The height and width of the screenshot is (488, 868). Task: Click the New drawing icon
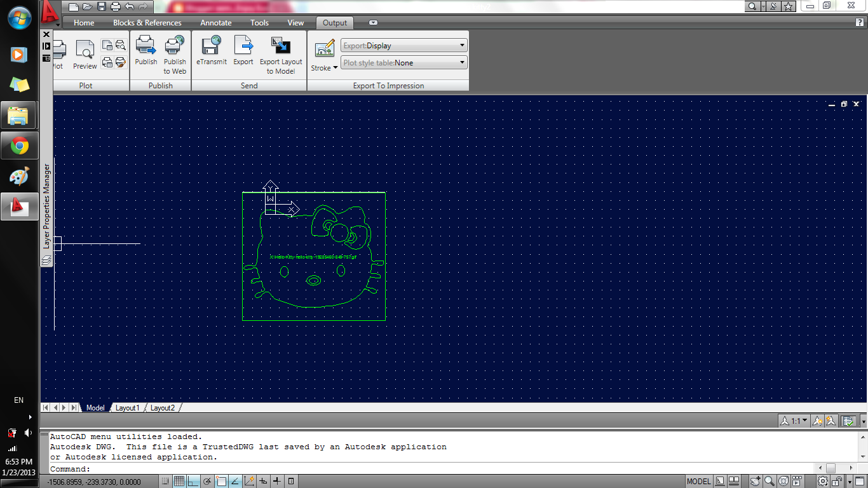74,6
